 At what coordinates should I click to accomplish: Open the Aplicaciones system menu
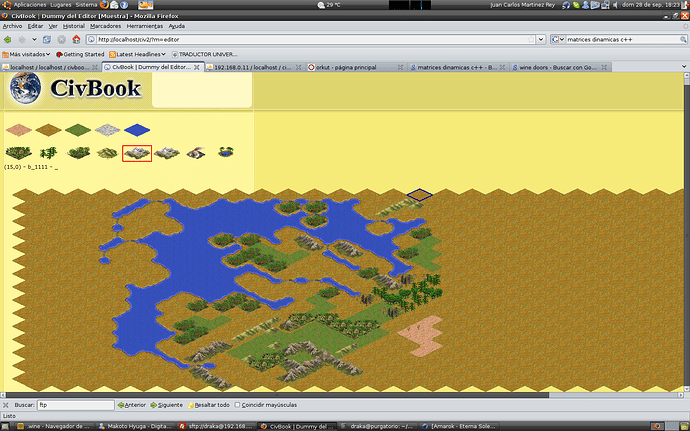29,5
